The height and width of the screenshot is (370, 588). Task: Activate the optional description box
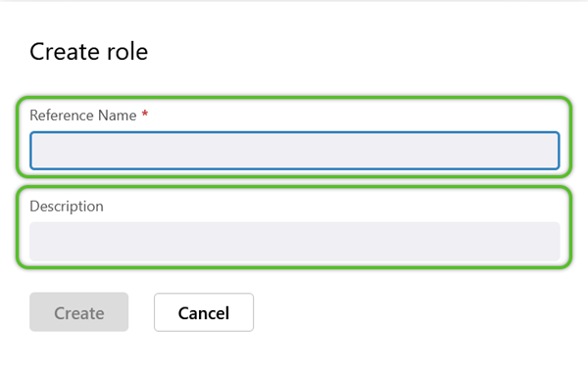coord(295,242)
